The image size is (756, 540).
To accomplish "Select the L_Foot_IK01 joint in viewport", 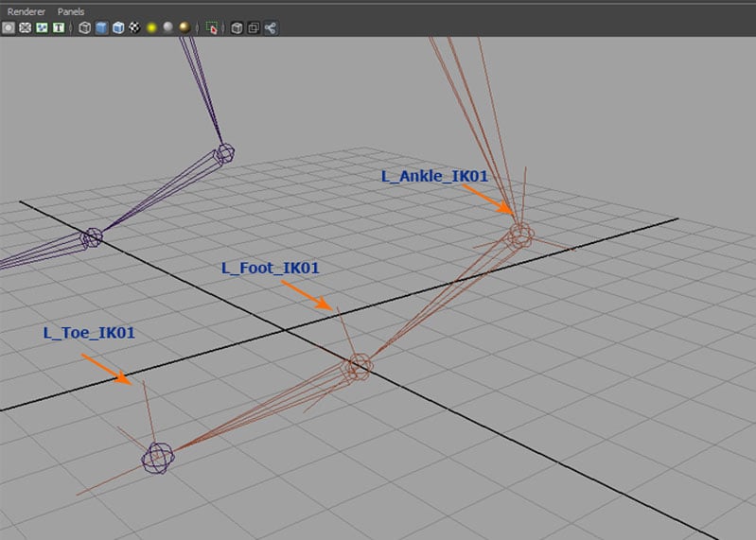I will pos(359,366).
